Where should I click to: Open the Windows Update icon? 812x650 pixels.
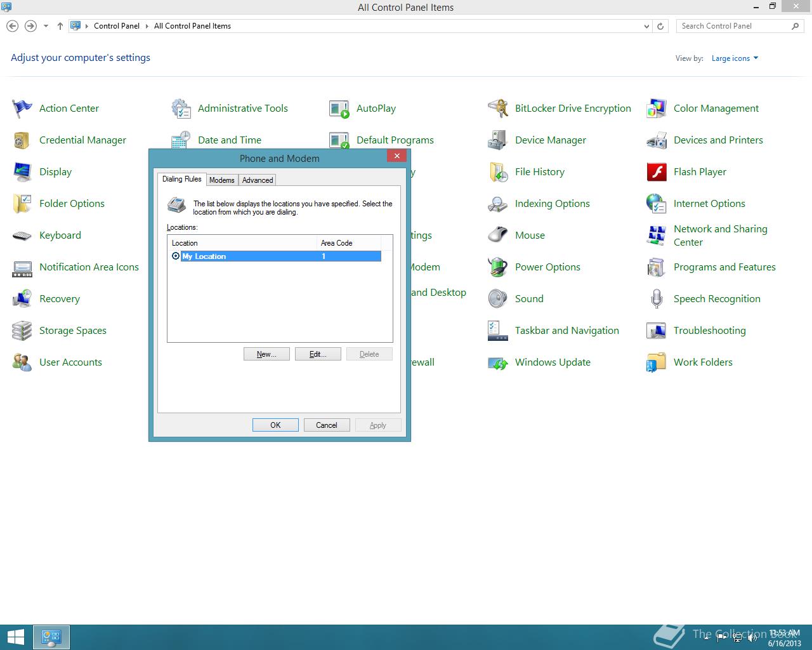pos(498,362)
